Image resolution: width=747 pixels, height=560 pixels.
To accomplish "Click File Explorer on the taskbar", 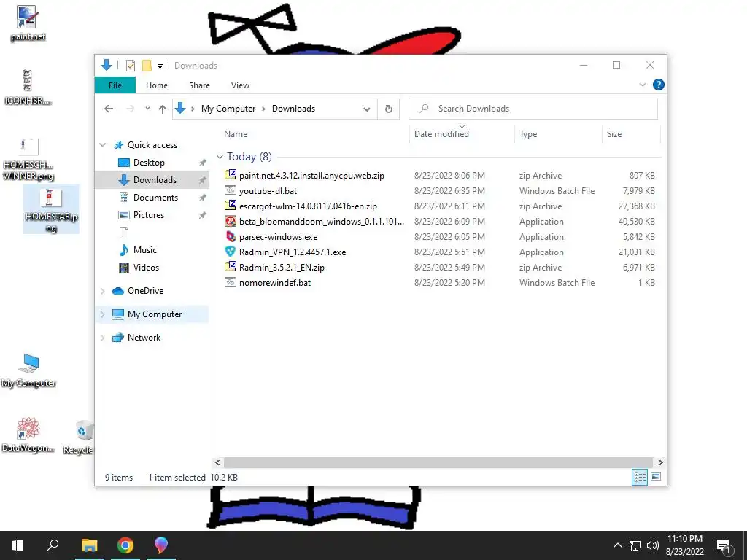I will 89,545.
